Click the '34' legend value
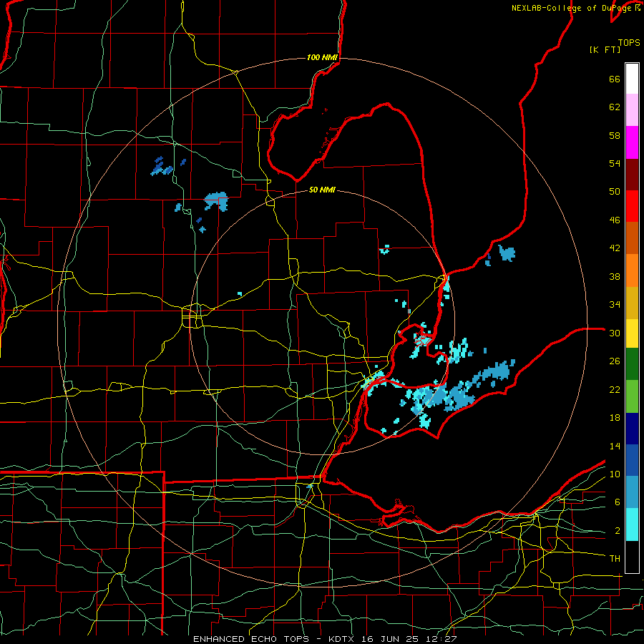The height and width of the screenshot is (644, 644). point(615,305)
